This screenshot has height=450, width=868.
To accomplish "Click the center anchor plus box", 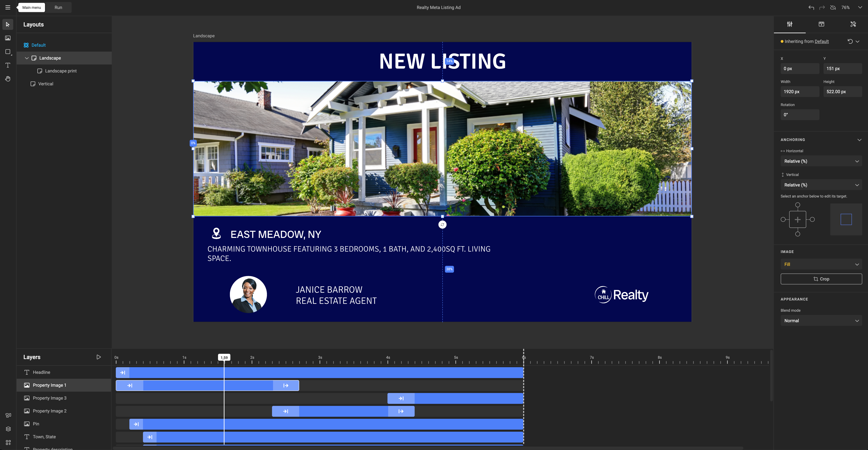I will (x=798, y=220).
